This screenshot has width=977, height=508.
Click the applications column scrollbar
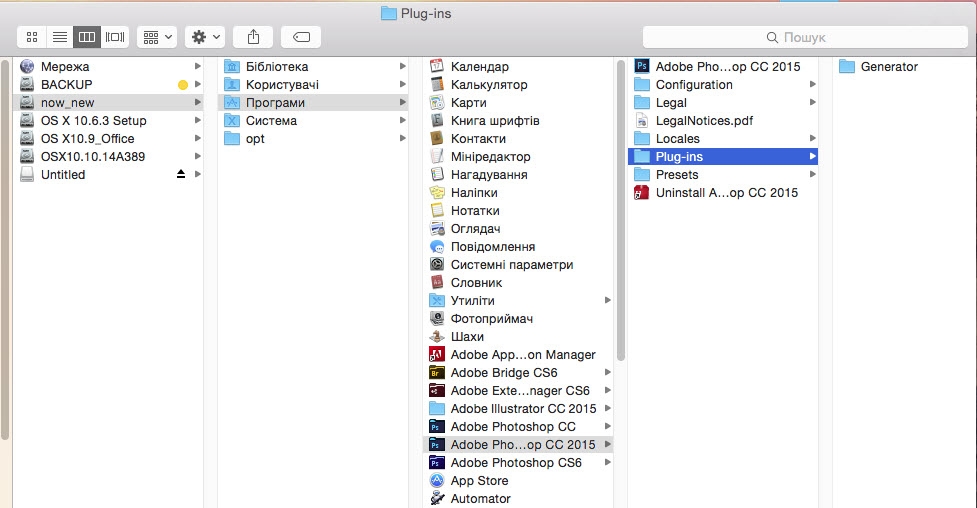click(x=620, y=211)
